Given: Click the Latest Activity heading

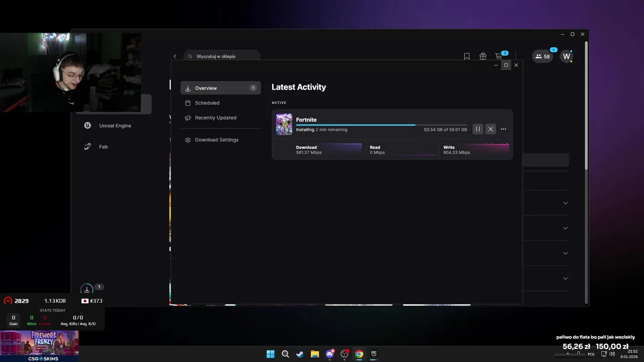Looking at the screenshot, I should point(299,87).
